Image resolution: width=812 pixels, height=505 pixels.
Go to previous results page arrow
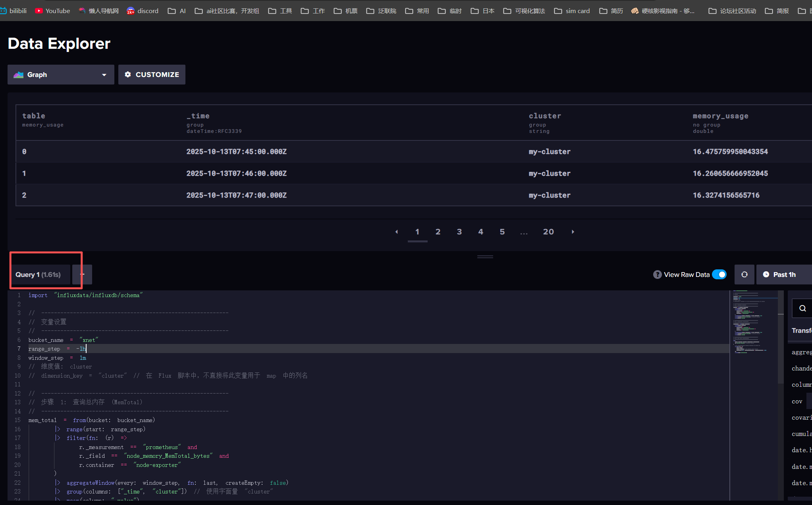click(x=396, y=232)
